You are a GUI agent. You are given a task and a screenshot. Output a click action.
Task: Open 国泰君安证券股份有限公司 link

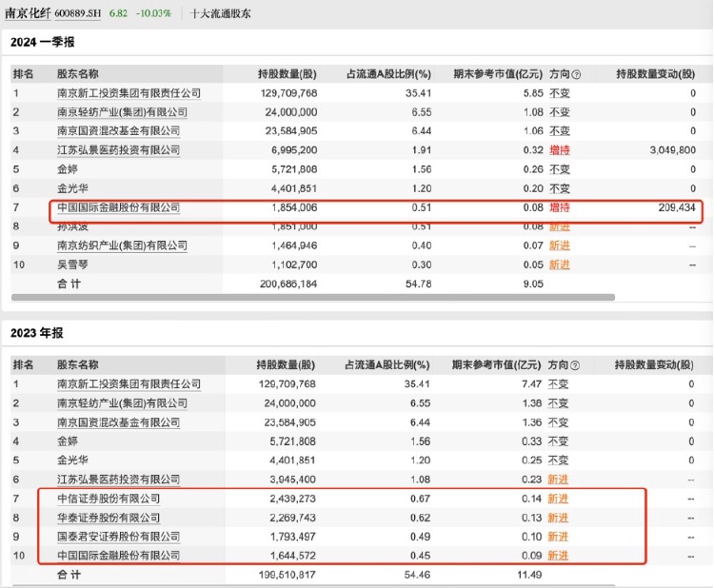pyautogui.click(x=118, y=537)
